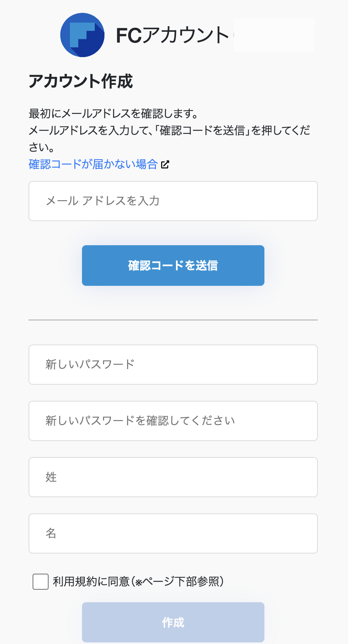Screen dimensions: 348x644
Task: Select the password confirmation field
Action: click(173, 420)
